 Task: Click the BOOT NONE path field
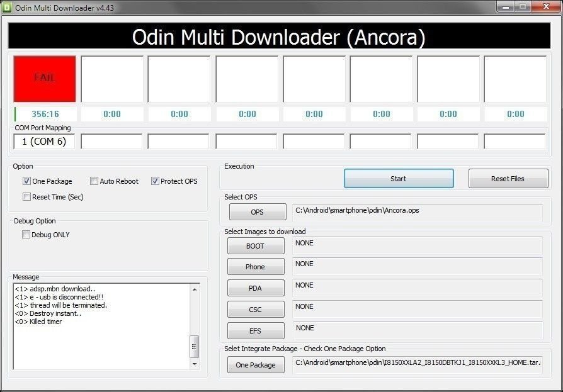point(418,245)
